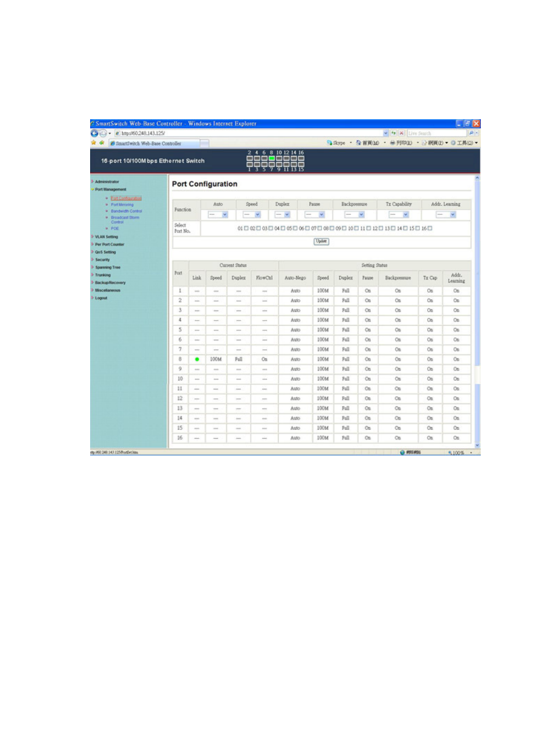Click the address bar URL field

[x=249, y=133]
